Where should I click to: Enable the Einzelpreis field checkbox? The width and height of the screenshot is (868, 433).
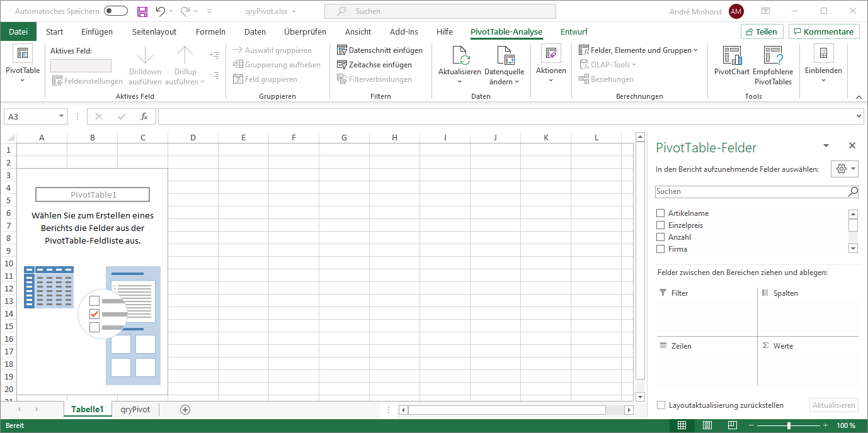(x=660, y=225)
